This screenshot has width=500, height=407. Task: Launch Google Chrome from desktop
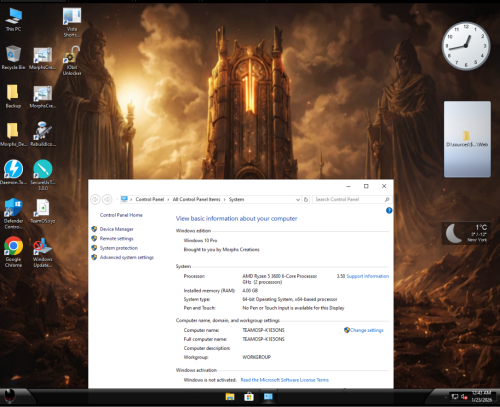[x=13, y=252]
